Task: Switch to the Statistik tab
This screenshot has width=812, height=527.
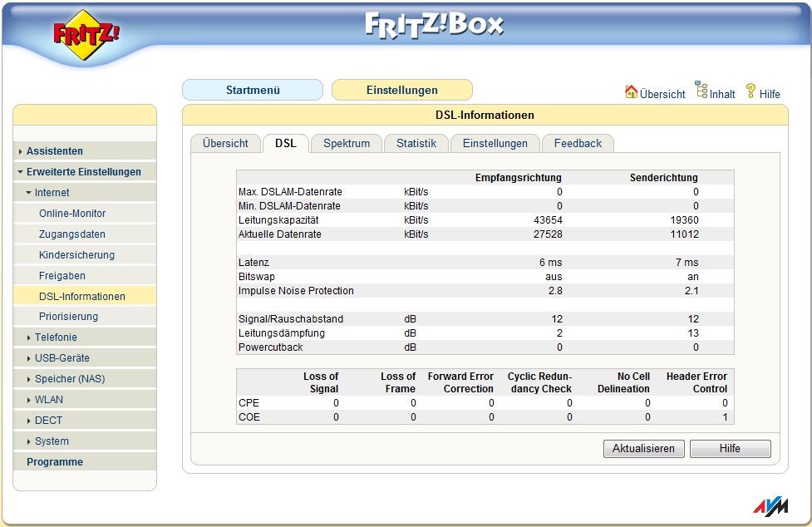Action: (x=416, y=143)
